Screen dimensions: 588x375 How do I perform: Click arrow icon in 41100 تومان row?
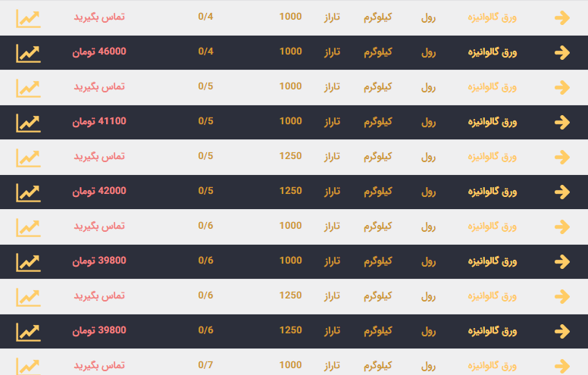(561, 122)
